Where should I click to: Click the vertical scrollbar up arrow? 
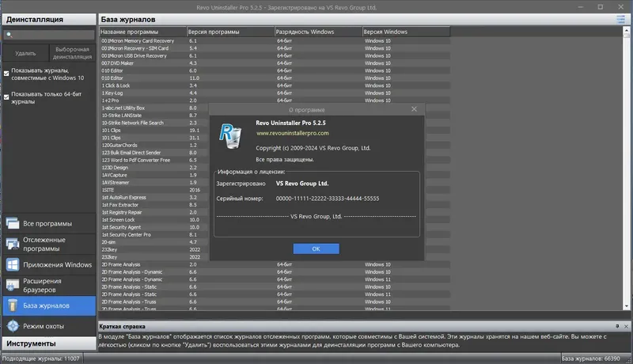[627, 30]
